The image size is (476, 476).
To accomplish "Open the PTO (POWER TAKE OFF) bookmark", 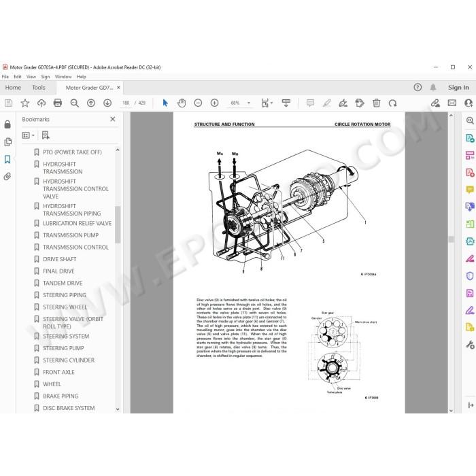I will click(72, 152).
